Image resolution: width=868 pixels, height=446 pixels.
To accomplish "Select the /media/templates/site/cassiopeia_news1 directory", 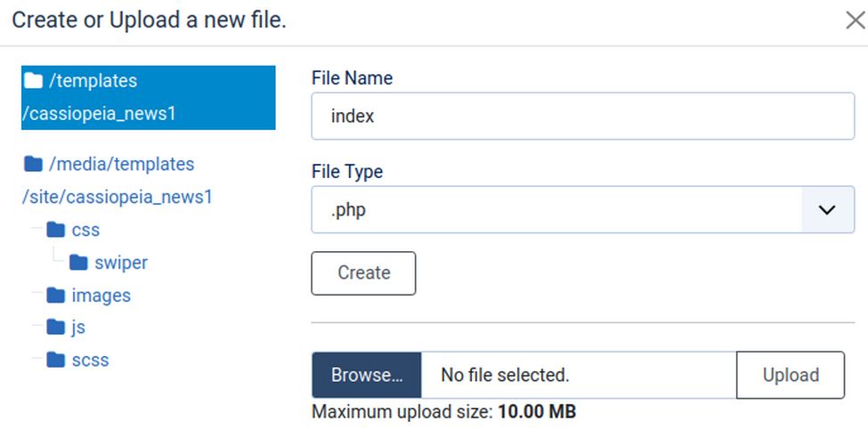I will coord(118,181).
